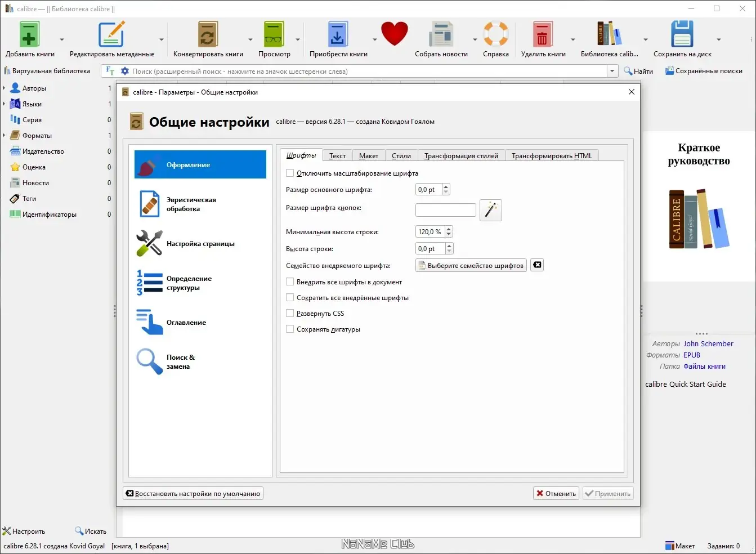The width and height of the screenshot is (756, 554).
Task: Open Help (Справка) lifebuoy icon
Action: click(x=496, y=34)
